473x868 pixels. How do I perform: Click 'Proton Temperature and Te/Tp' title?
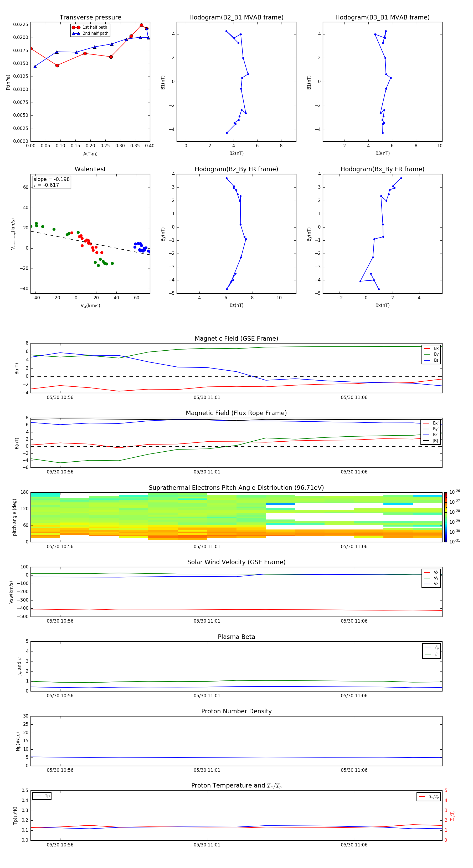tap(236, 786)
